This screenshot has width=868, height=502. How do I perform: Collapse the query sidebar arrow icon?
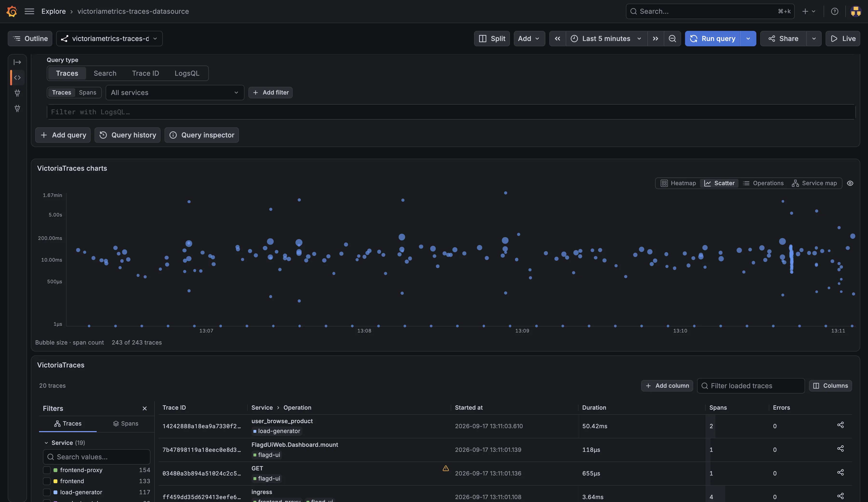click(17, 62)
